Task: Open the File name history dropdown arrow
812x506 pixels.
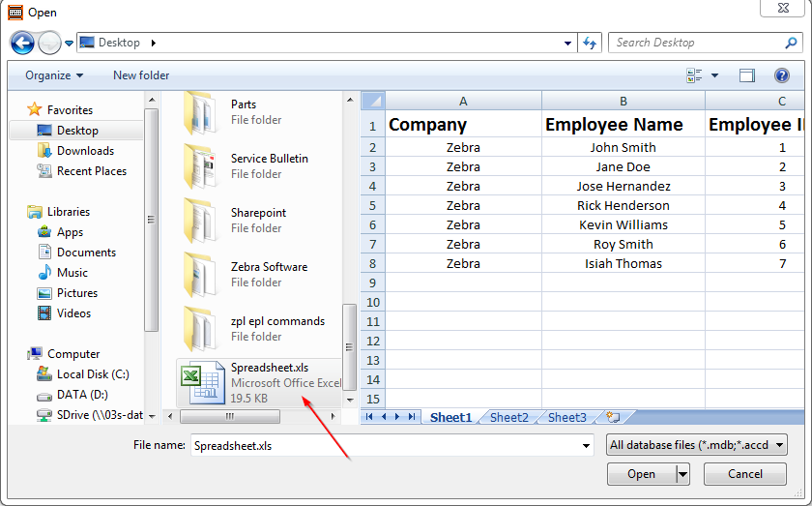Action: click(586, 446)
